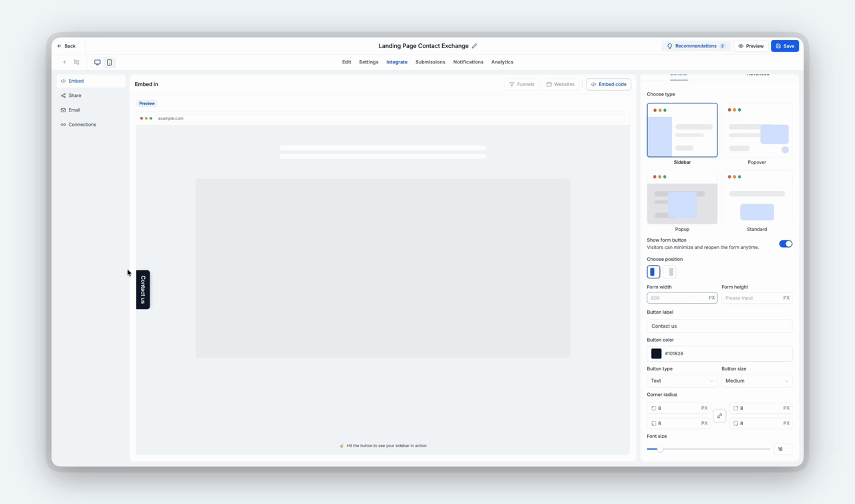Click the Preview button in the header
The image size is (855, 504).
pyautogui.click(x=751, y=46)
